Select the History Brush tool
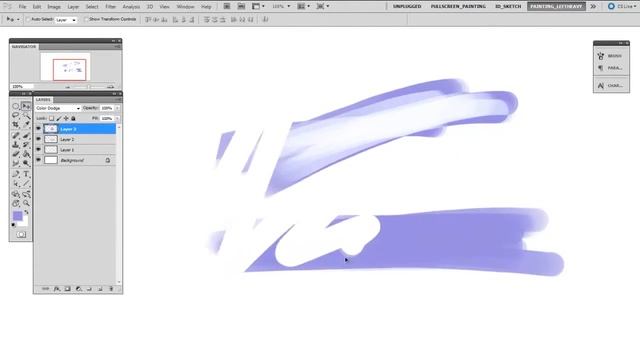This screenshot has width=640, height=360. 26,145
